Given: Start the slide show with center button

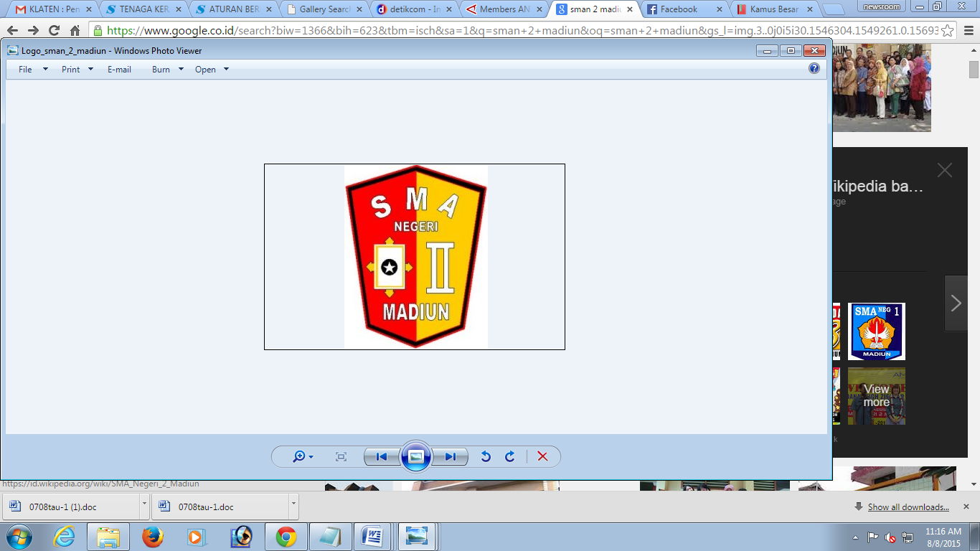Looking at the screenshot, I should point(416,456).
